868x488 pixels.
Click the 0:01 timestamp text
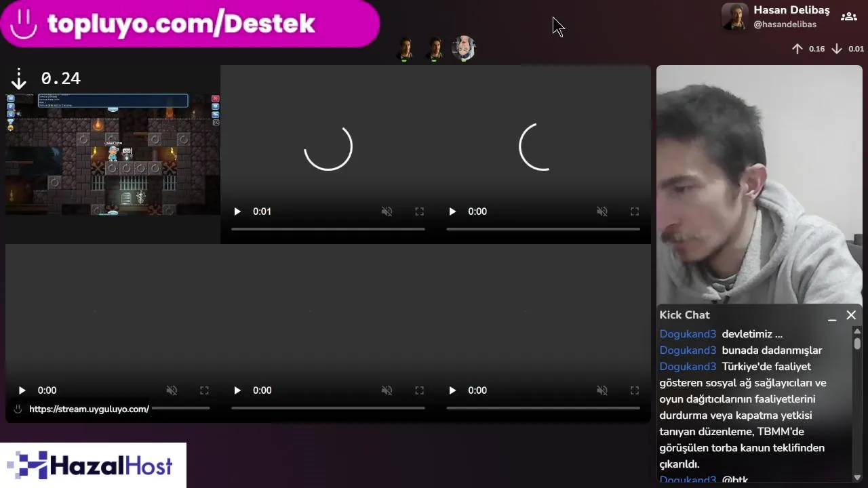click(x=262, y=211)
